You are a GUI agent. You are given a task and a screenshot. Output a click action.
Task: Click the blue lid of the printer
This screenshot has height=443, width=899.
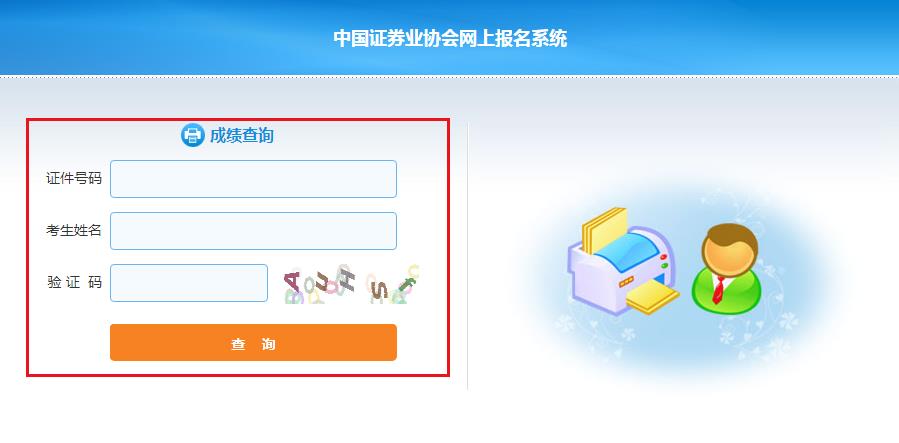(x=627, y=245)
